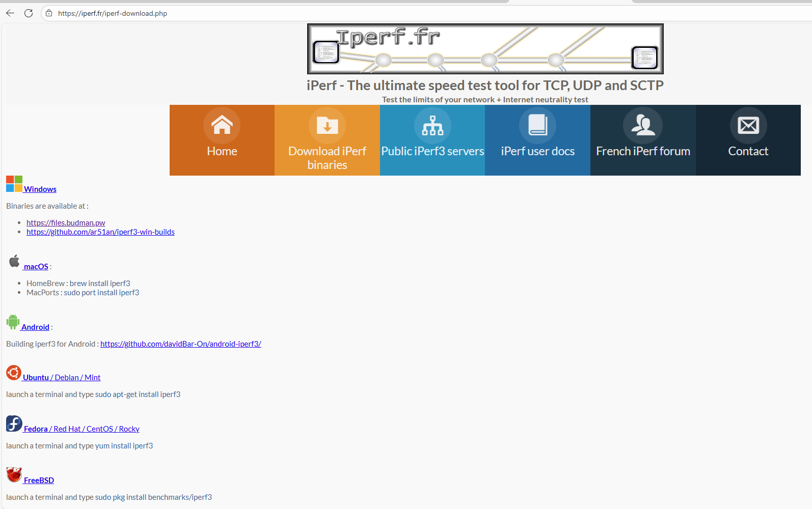Click the download folder icon

(327, 125)
